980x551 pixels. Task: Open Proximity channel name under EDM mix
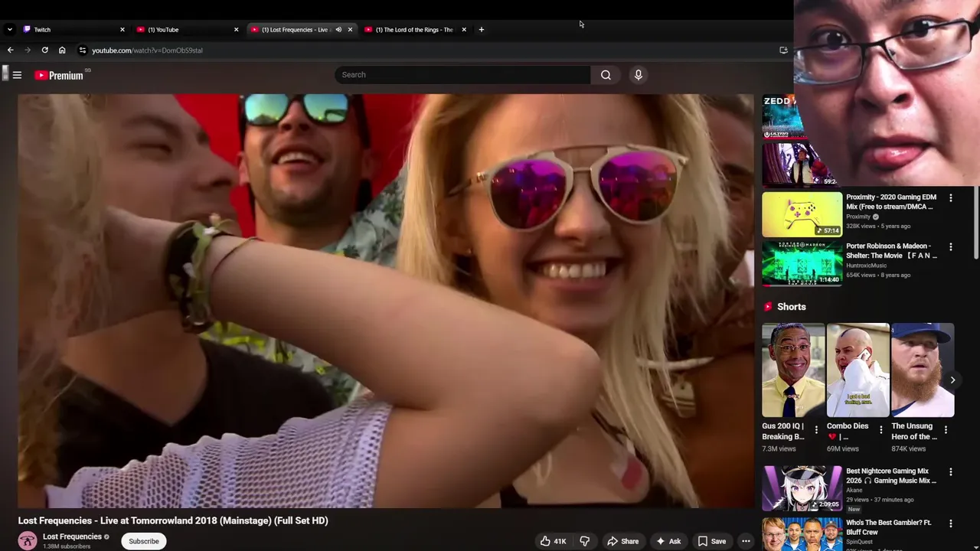click(x=858, y=217)
